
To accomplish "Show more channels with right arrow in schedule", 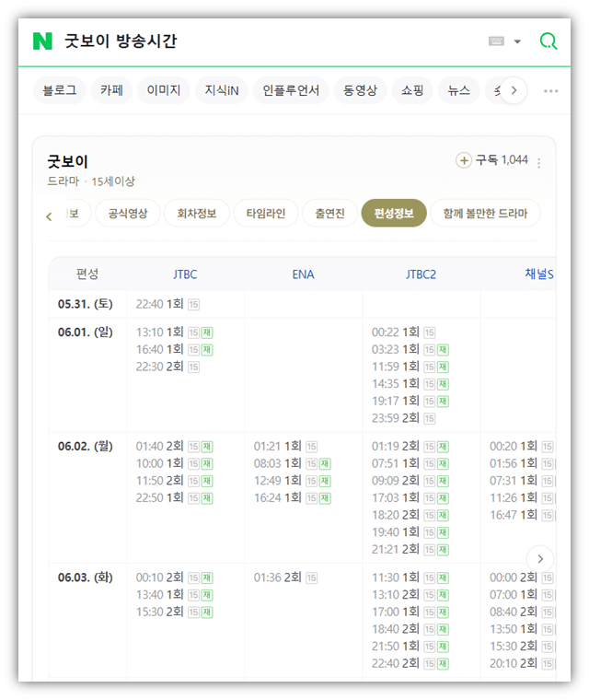I will (540, 558).
